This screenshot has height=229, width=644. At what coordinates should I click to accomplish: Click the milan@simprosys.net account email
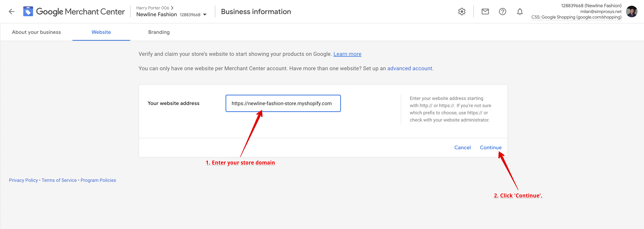(x=601, y=12)
